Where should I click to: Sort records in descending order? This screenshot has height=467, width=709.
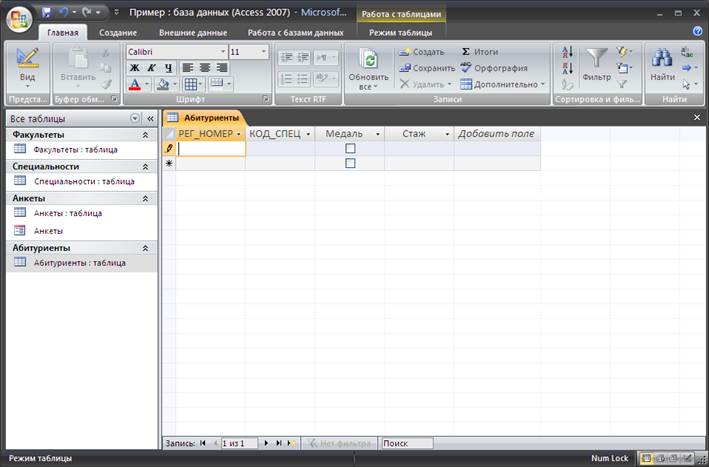(567, 68)
